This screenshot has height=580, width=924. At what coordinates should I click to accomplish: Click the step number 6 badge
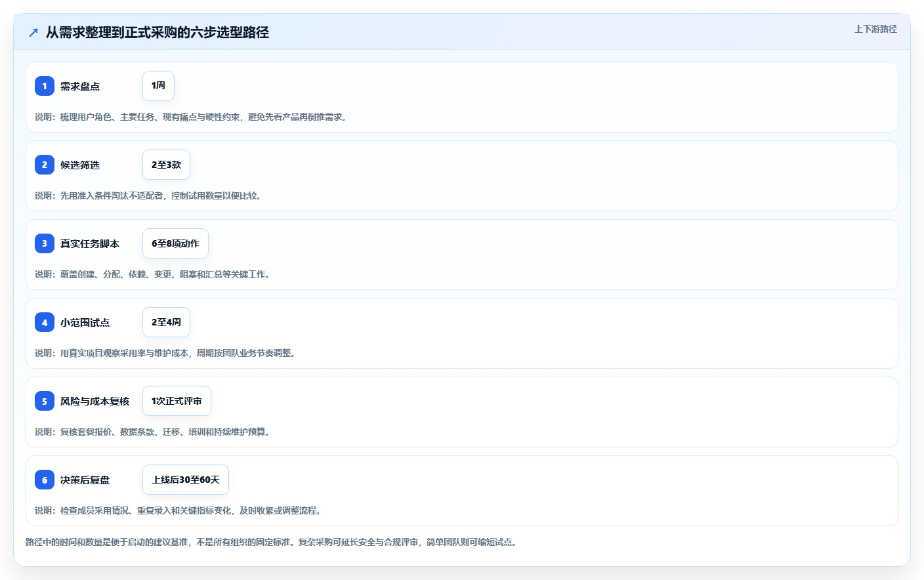(x=45, y=480)
